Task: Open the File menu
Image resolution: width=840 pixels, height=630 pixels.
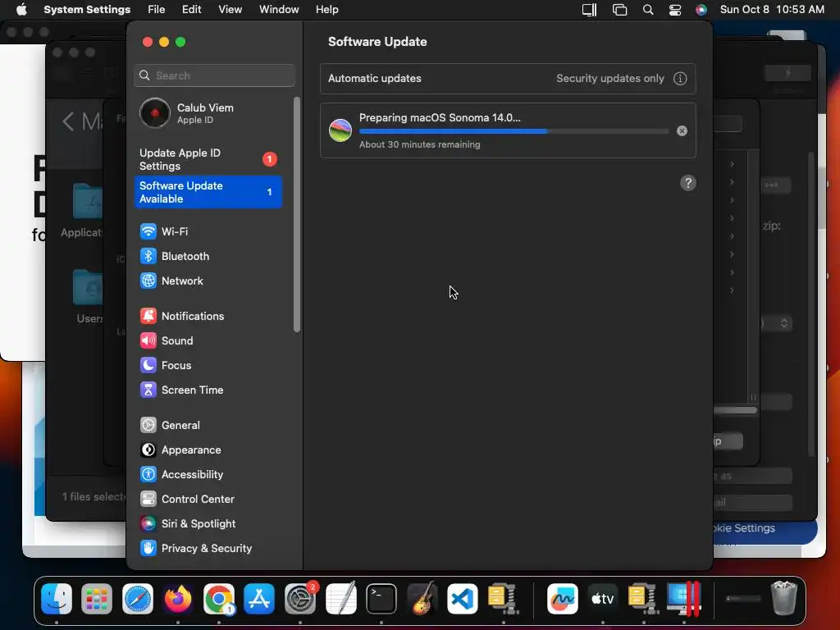Action: coord(157,10)
